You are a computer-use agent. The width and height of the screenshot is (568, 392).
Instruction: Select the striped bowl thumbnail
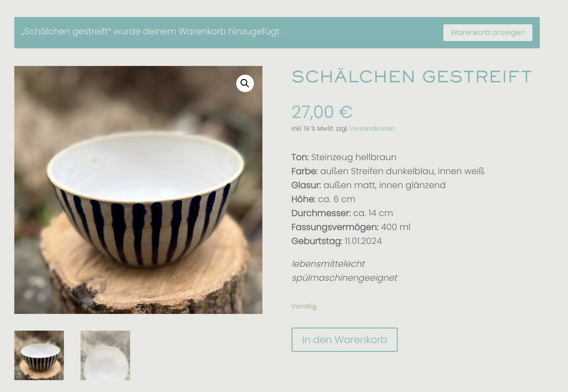(39, 355)
